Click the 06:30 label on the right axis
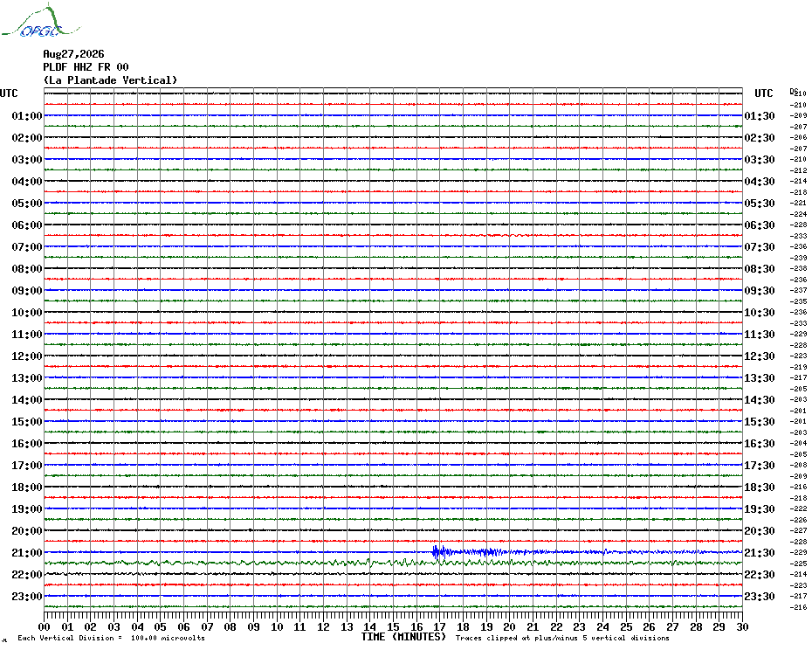This screenshot has height=650, width=812. click(760, 225)
